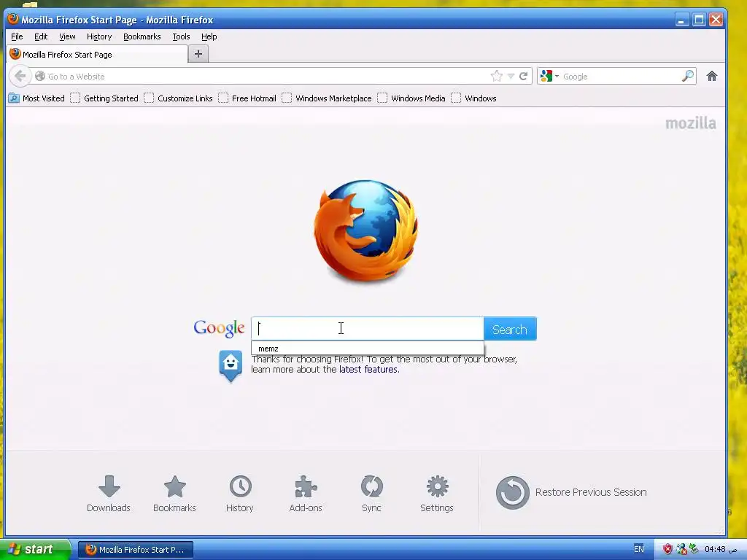Image resolution: width=747 pixels, height=560 pixels.
Task: Open the Windows Media bookmark
Action: tap(411, 98)
